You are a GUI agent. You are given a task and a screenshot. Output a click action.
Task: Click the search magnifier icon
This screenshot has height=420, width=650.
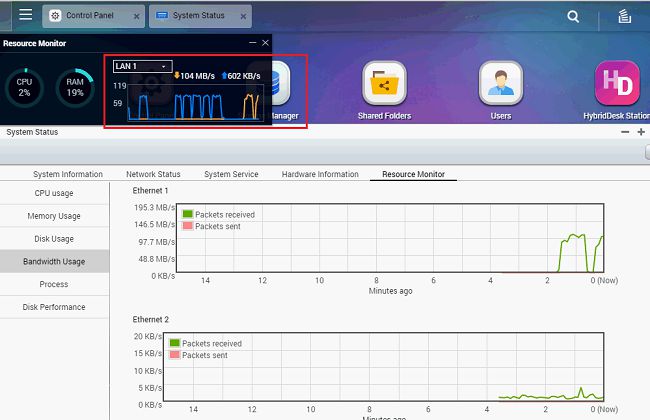573,17
